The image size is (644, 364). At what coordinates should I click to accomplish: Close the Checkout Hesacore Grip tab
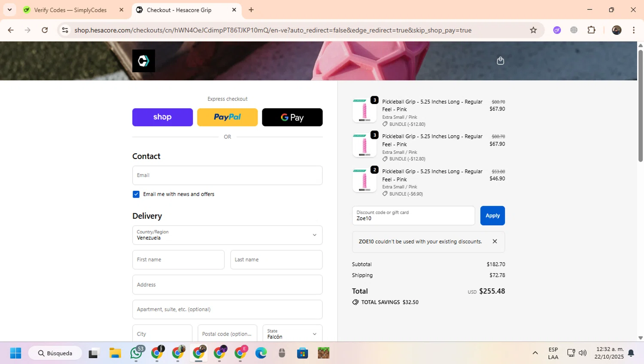234,10
